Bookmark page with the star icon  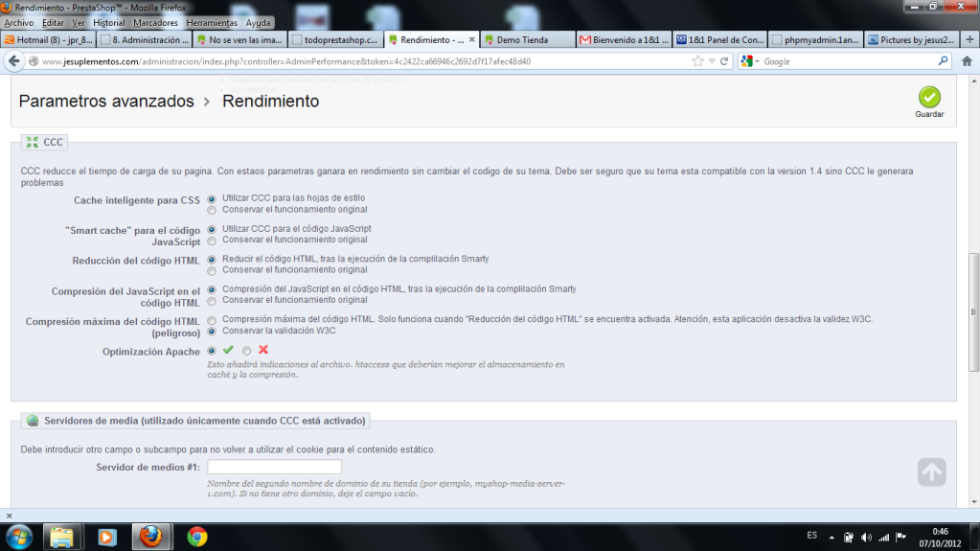click(696, 60)
